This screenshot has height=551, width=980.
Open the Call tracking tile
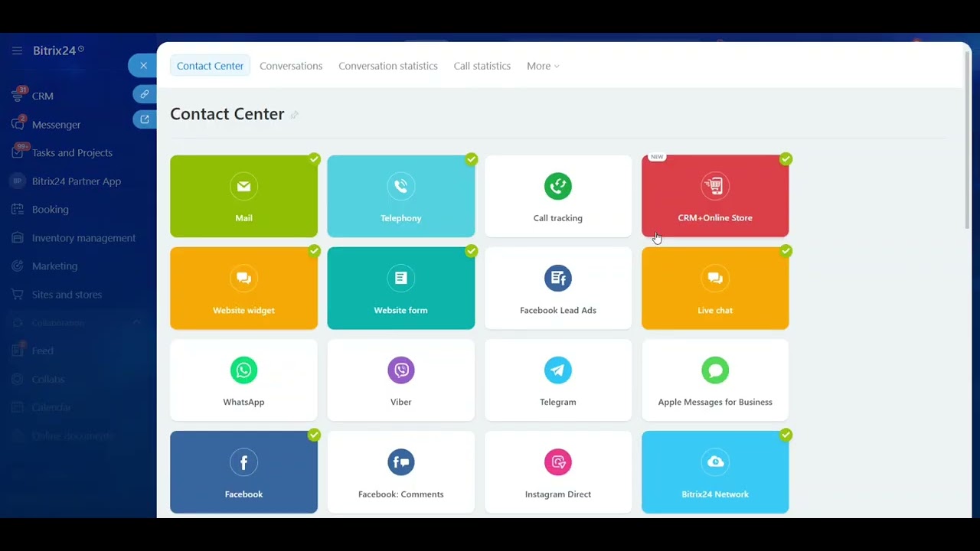click(x=558, y=197)
